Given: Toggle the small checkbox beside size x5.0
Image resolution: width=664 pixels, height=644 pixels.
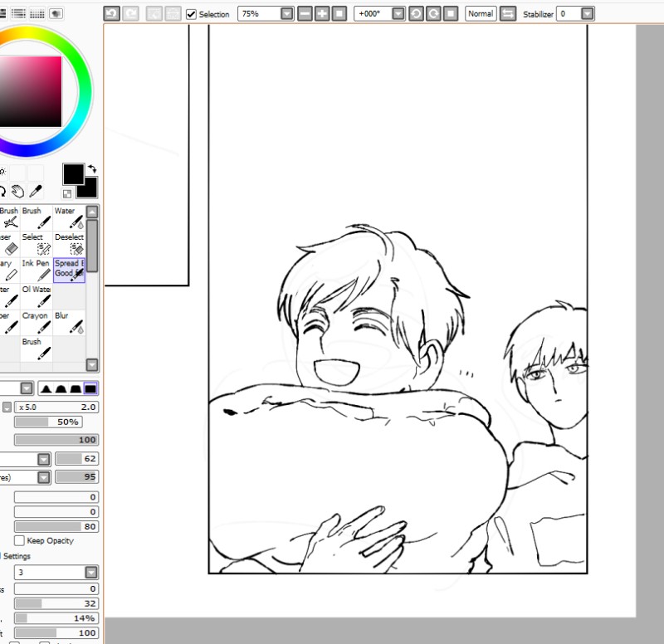Looking at the screenshot, I should pos(7,407).
